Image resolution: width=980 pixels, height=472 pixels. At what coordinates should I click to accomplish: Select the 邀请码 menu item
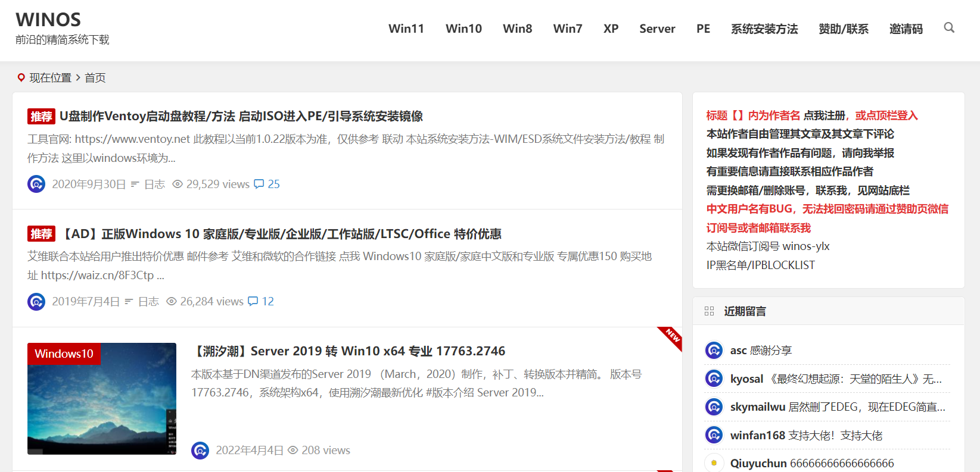(906, 29)
